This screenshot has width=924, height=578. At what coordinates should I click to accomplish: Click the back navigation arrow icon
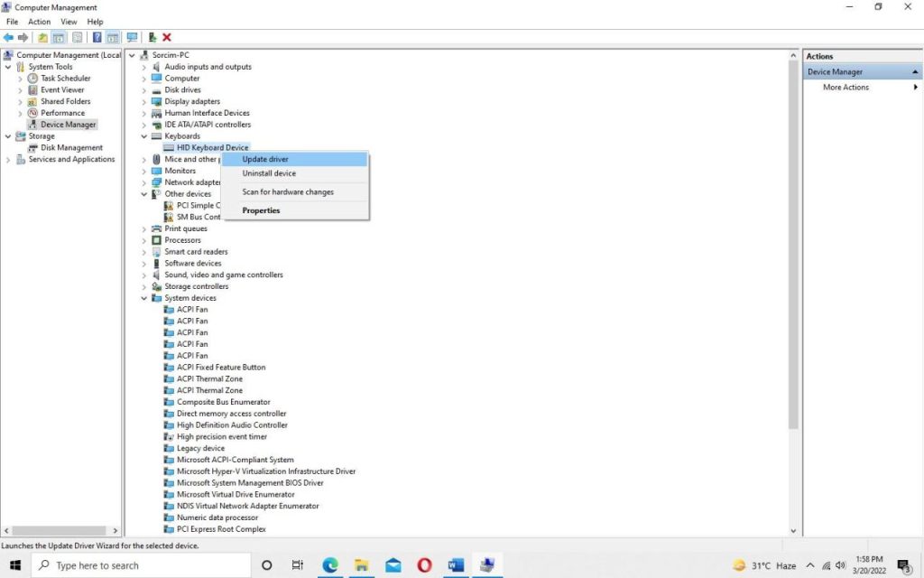[8, 37]
